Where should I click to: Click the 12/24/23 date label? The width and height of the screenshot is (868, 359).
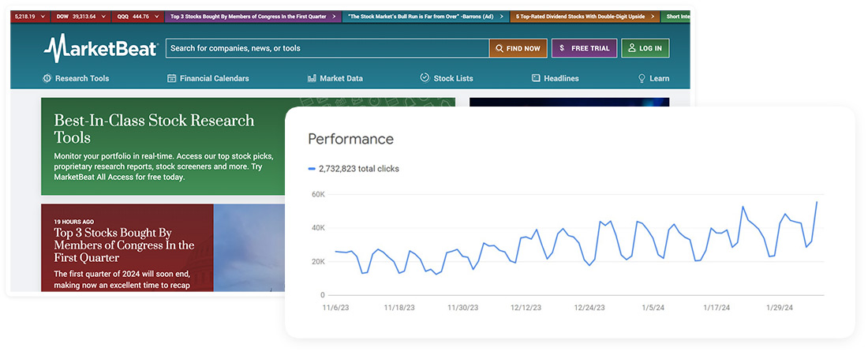589,308
